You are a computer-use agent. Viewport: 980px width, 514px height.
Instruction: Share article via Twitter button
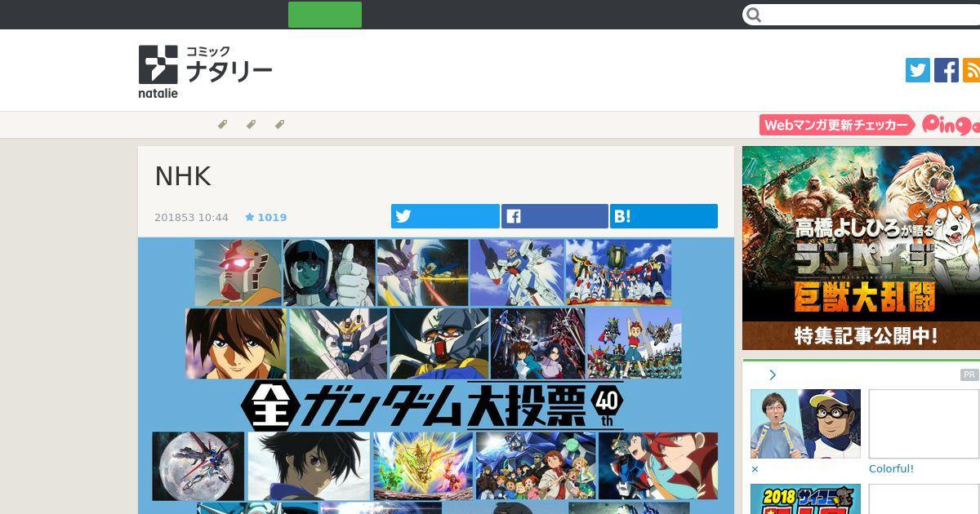445,216
